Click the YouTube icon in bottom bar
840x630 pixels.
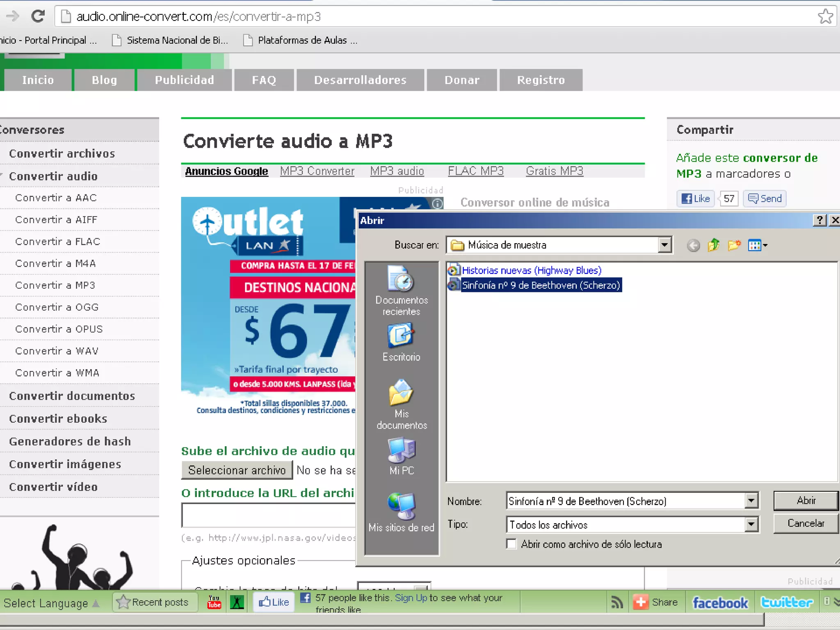[x=214, y=602]
